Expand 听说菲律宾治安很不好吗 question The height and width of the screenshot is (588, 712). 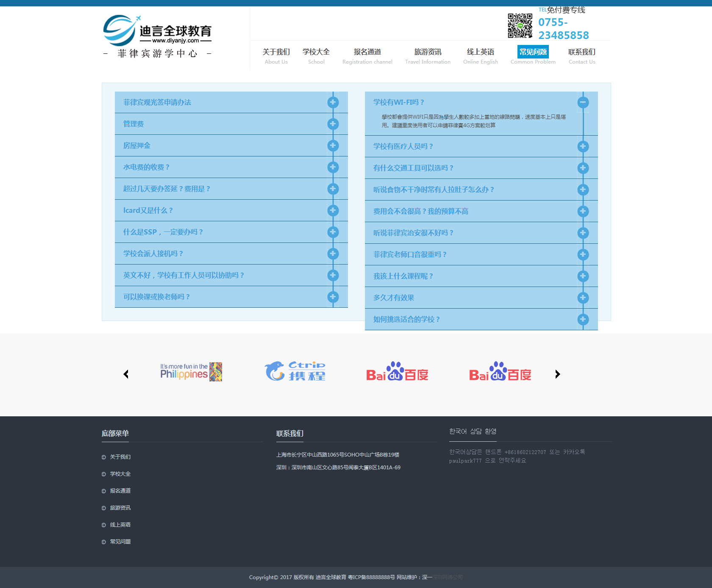point(583,233)
